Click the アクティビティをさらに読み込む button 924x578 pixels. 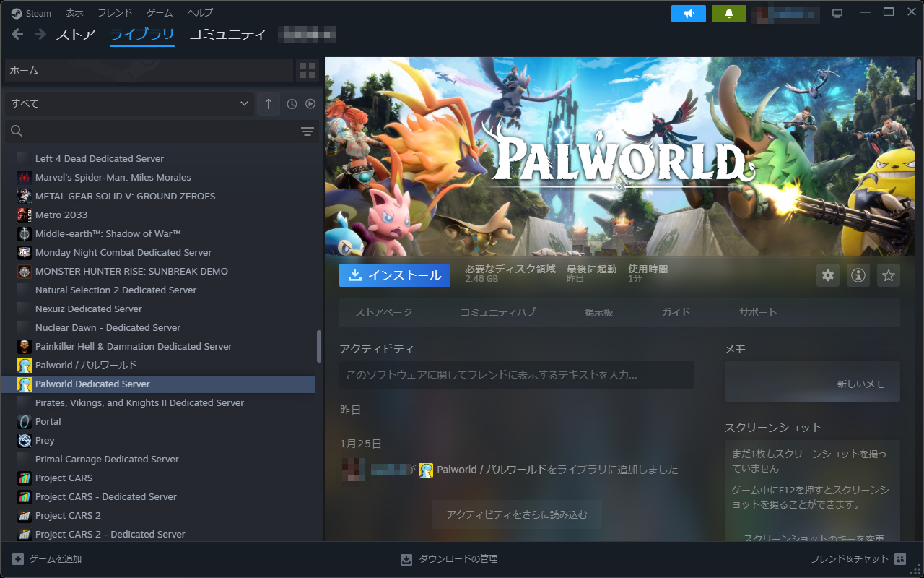click(517, 514)
